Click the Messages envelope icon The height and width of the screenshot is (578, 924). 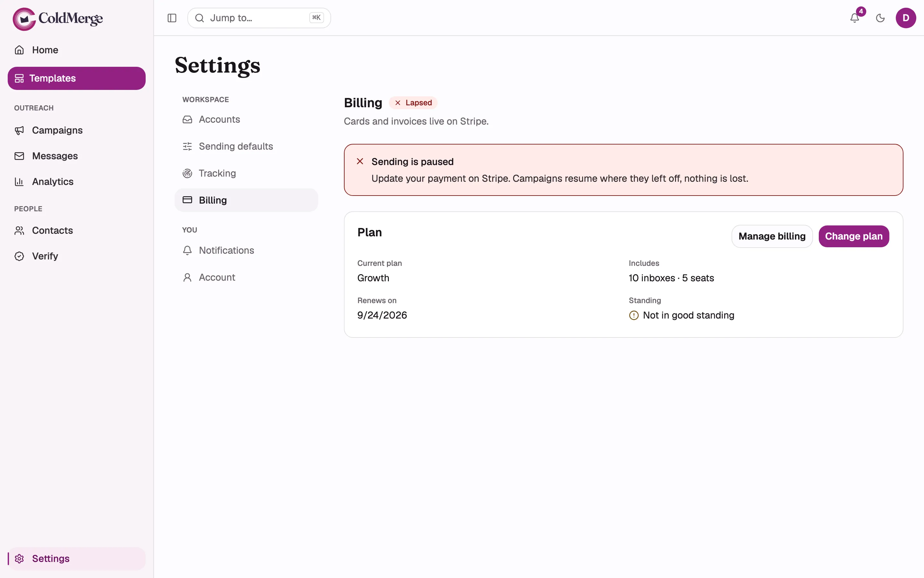19,156
